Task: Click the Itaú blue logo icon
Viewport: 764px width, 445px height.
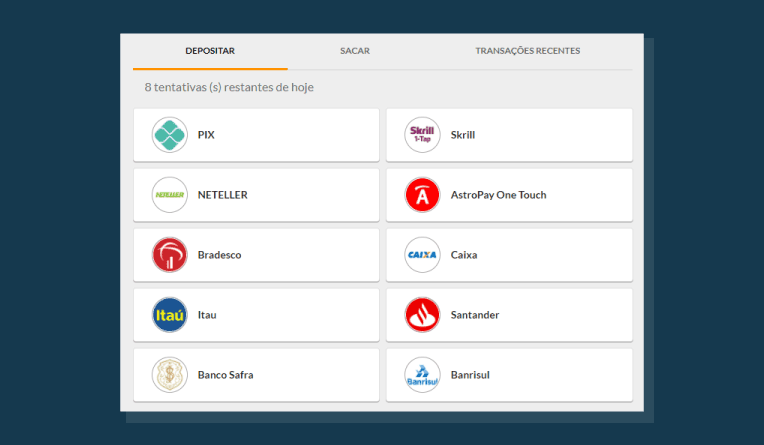Action: pos(170,315)
